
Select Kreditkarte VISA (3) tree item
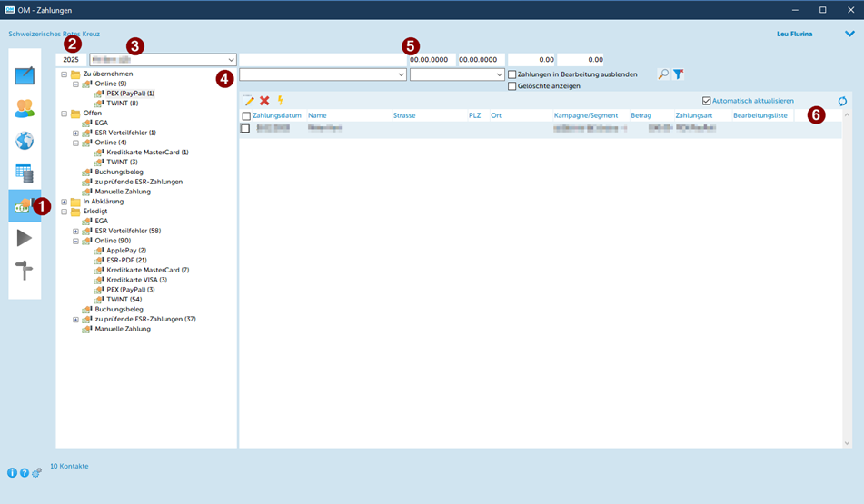(x=136, y=280)
